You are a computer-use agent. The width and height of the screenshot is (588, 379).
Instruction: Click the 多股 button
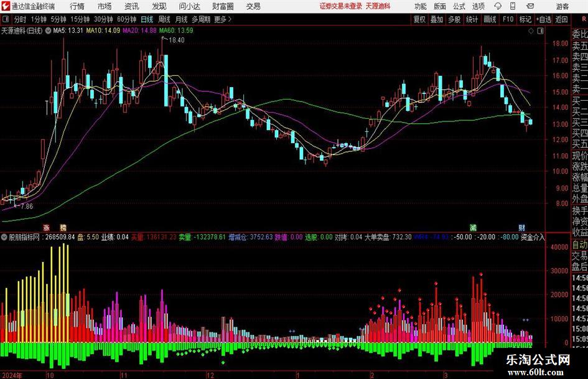[x=454, y=19]
